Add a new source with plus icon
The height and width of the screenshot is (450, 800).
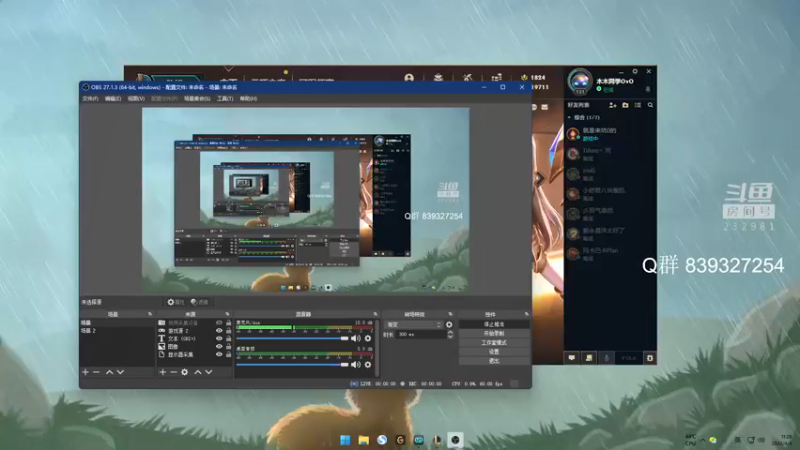tap(162, 372)
